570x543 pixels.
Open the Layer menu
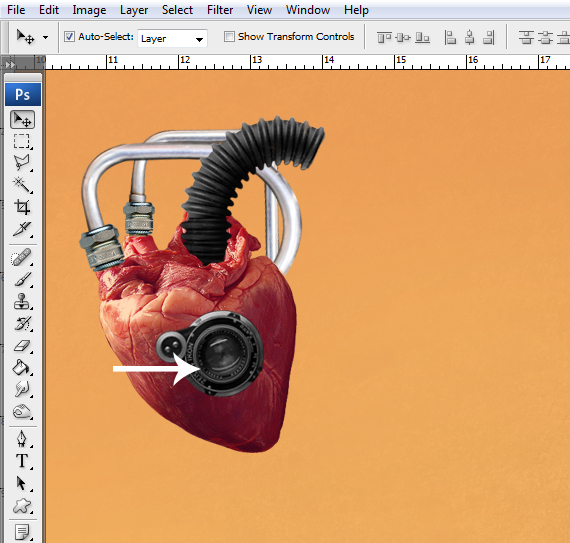coord(134,10)
